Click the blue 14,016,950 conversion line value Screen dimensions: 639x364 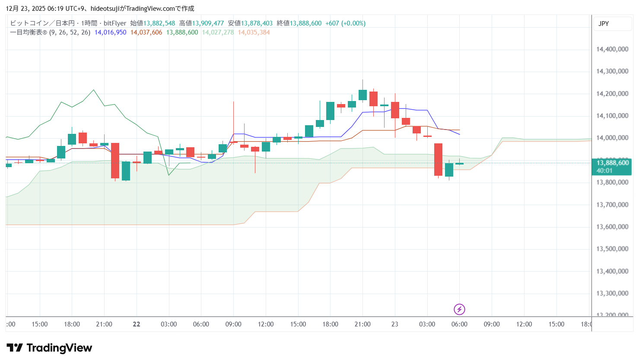(110, 32)
